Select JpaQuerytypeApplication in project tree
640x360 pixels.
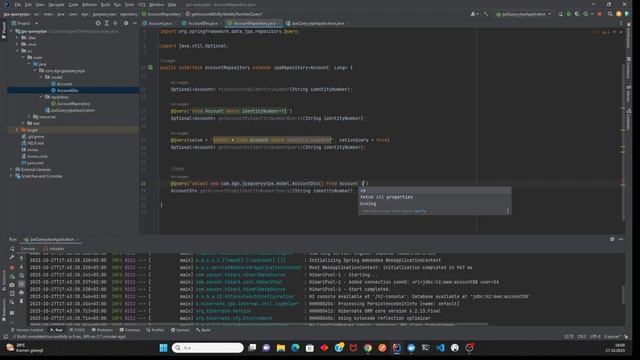click(70, 110)
